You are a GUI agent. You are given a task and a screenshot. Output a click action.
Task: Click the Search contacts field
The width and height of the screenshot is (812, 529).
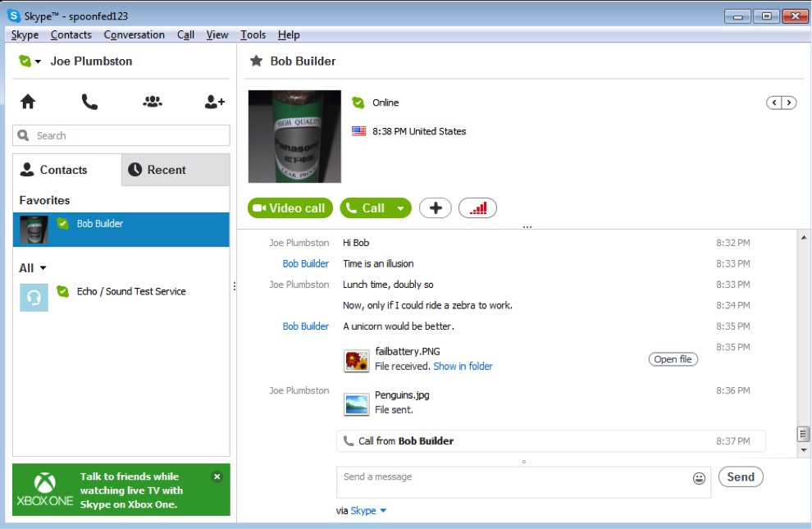tap(121, 135)
